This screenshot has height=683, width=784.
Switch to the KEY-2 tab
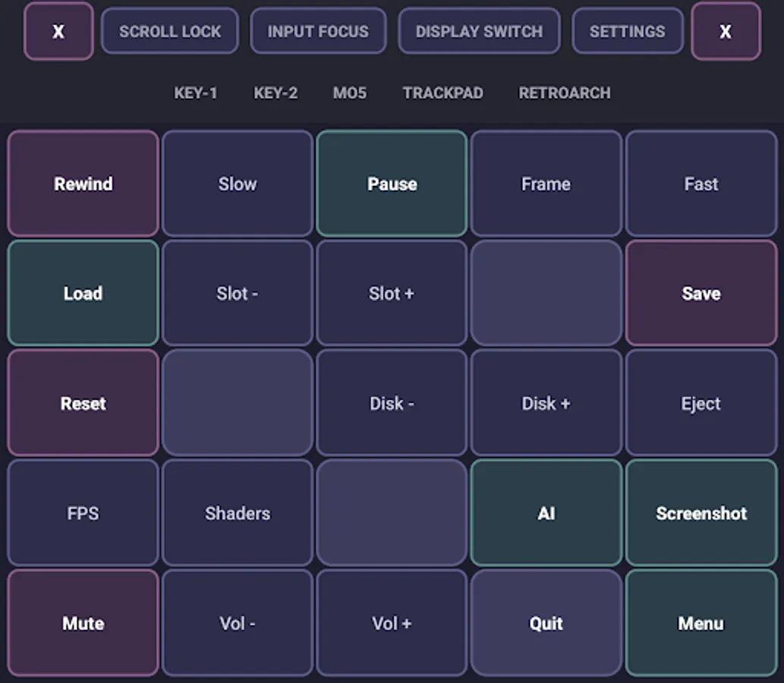(276, 93)
